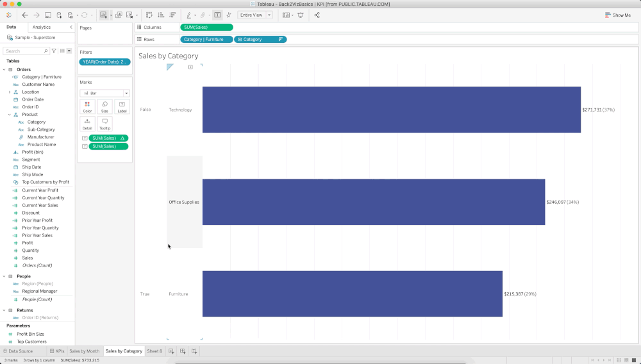The image size is (641, 364).
Task: Switch to the Sheet 8 tab
Action: point(154,351)
